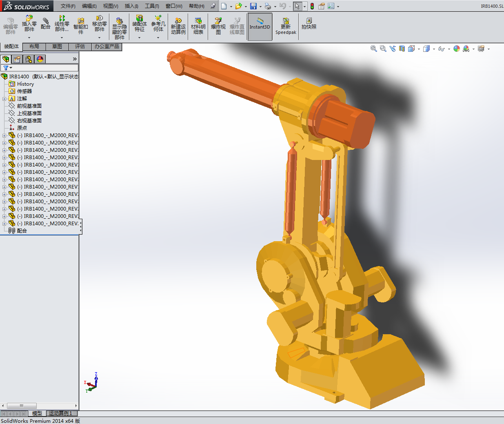Viewport: 504px width, 424px height.
Task: Toggle the Rebuild traffic light icon
Action: [312, 6]
